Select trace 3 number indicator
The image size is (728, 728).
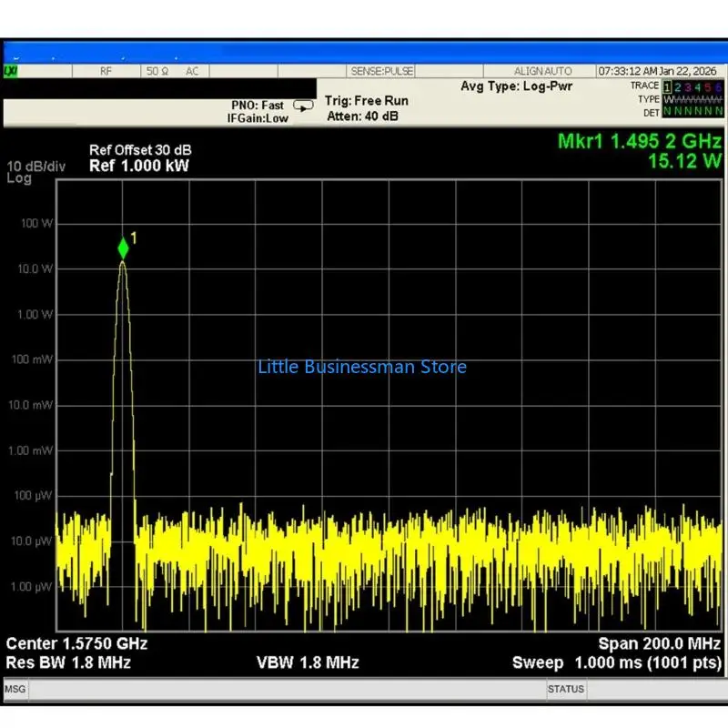point(688,86)
